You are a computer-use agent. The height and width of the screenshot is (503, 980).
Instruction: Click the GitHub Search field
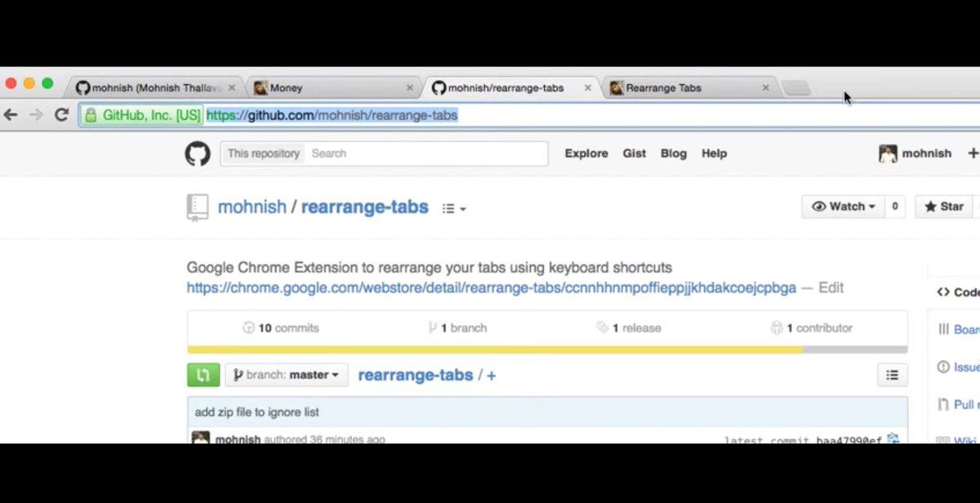pyautogui.click(x=425, y=154)
